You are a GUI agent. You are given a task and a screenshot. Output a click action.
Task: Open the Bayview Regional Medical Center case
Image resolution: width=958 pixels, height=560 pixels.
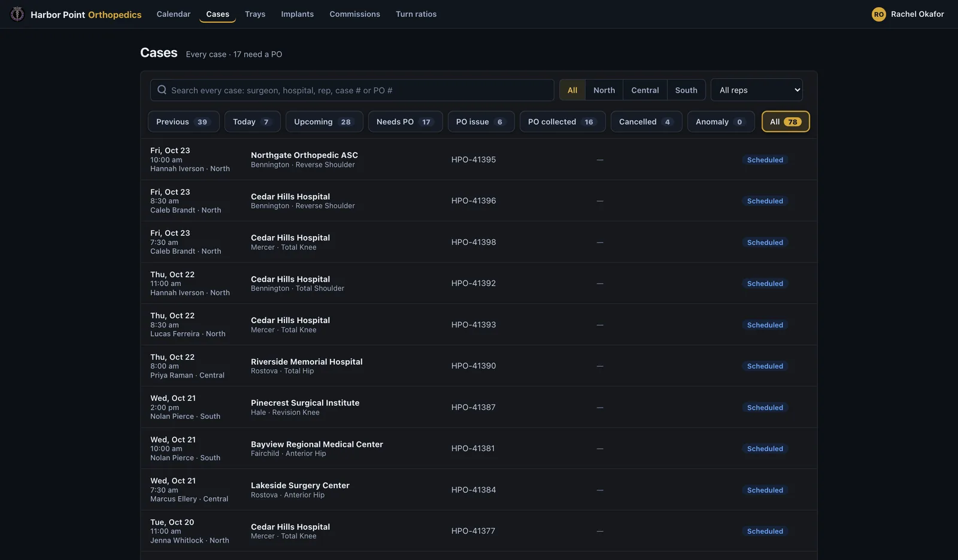click(x=479, y=448)
